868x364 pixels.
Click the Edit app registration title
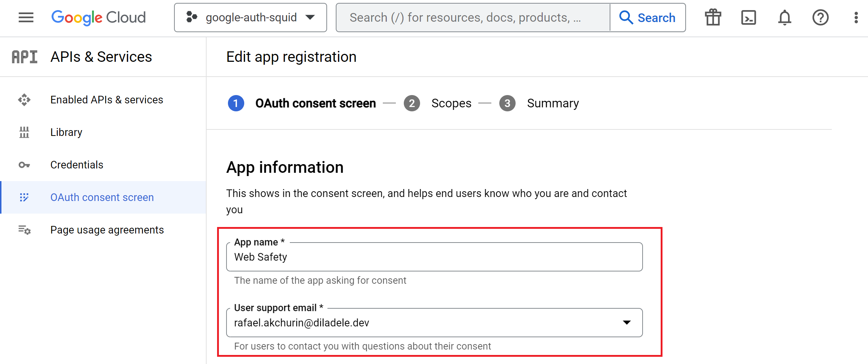(291, 57)
